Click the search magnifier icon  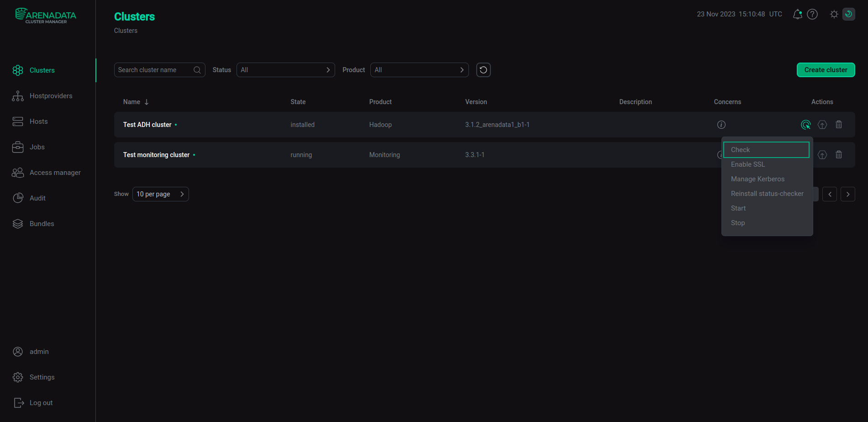197,70
